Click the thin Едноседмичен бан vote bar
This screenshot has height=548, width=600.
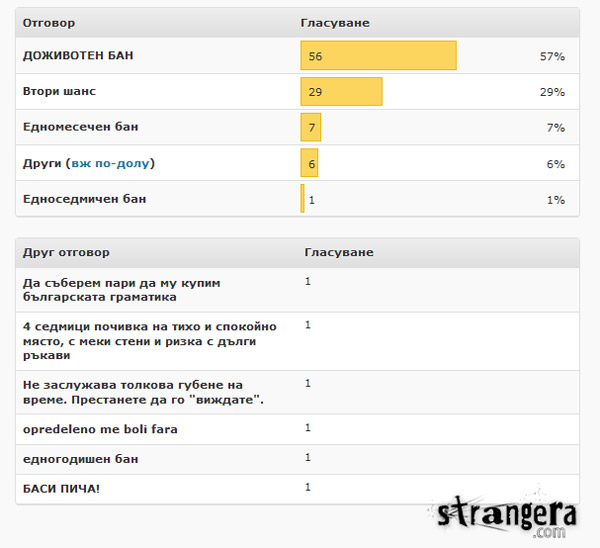(x=303, y=199)
